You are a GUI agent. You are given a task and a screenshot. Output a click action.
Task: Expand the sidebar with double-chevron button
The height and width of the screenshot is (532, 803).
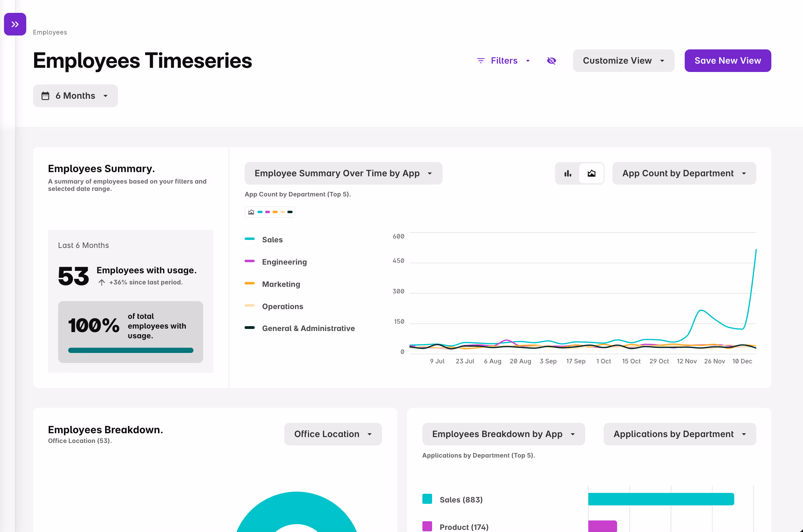pyautogui.click(x=15, y=24)
